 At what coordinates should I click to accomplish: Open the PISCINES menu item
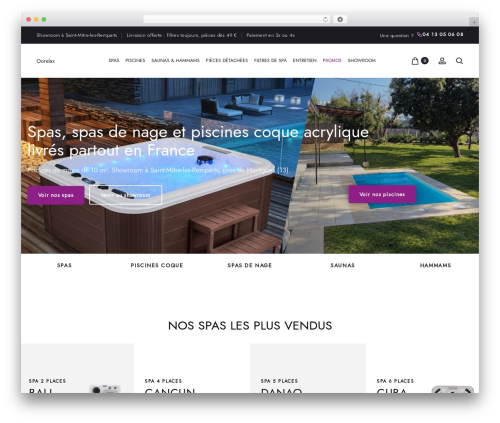tap(135, 60)
